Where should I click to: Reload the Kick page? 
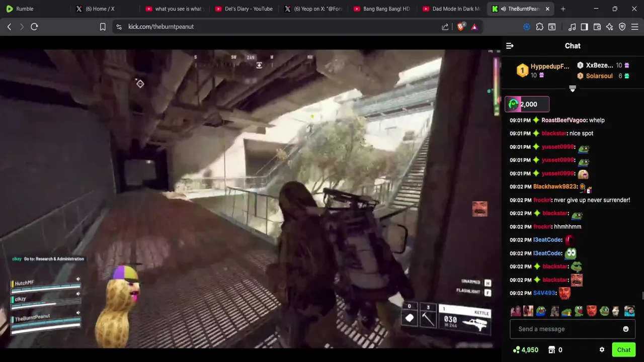click(34, 27)
